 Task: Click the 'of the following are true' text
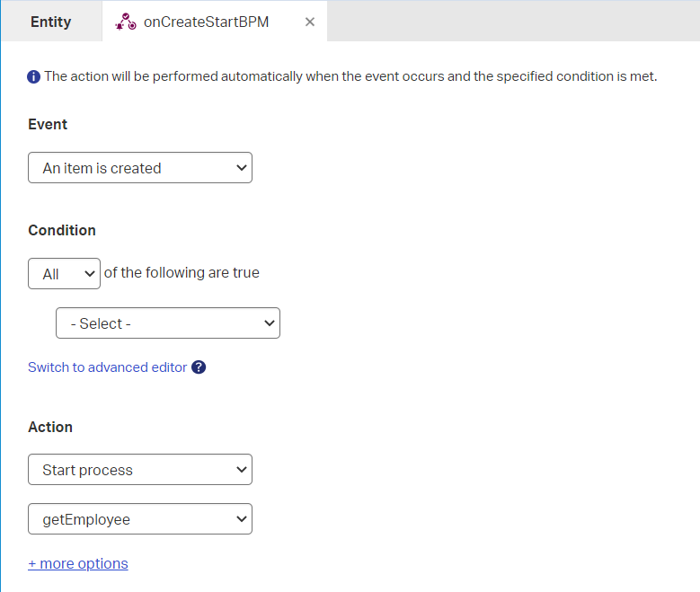point(182,273)
